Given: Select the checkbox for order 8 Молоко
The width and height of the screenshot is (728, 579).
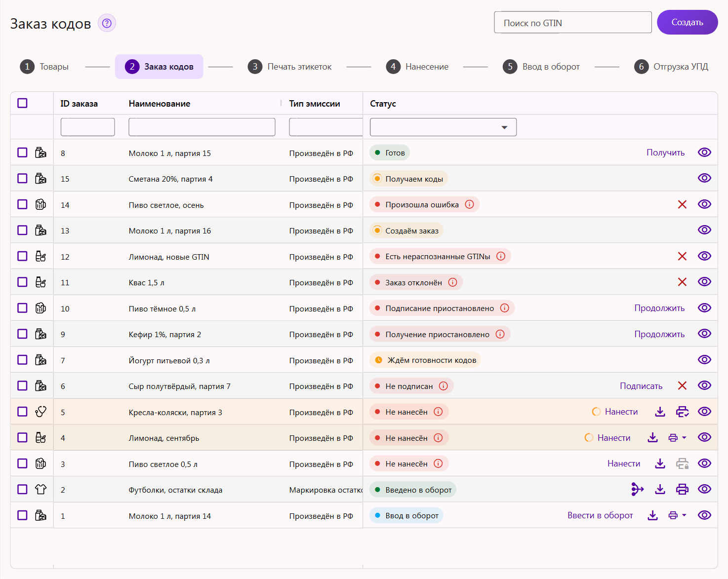Looking at the screenshot, I should click(22, 153).
